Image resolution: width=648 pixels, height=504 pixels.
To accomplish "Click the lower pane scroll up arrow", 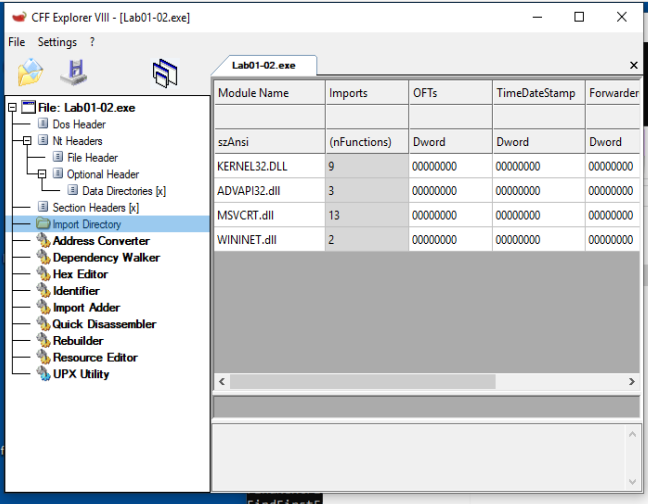I will [632, 434].
